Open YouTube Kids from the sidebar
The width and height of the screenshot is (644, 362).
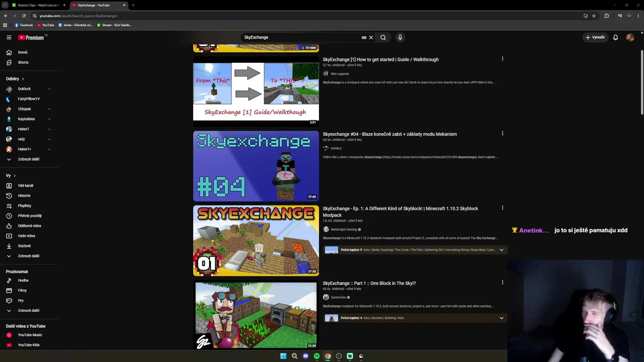click(29, 345)
